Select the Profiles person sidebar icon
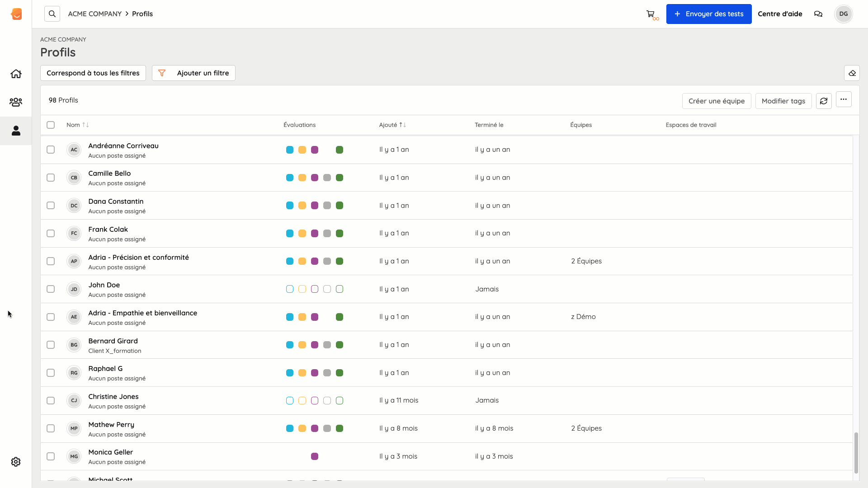 16,131
